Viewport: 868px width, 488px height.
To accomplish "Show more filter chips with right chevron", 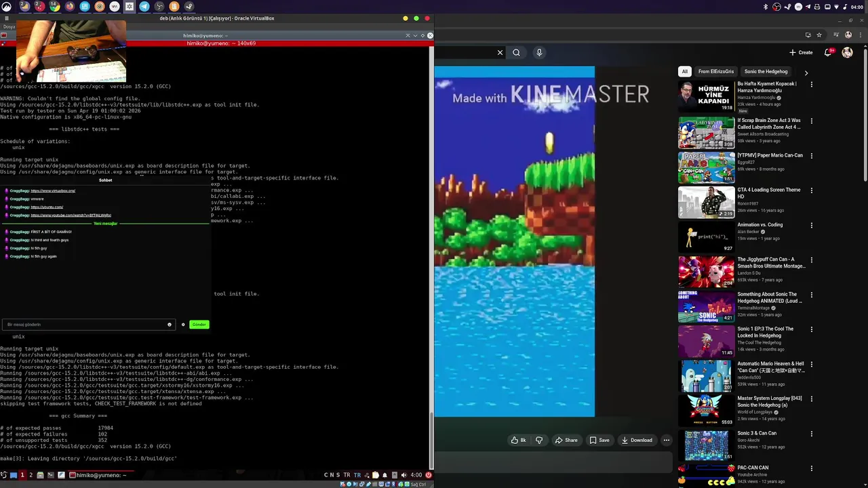I will tap(806, 72).
